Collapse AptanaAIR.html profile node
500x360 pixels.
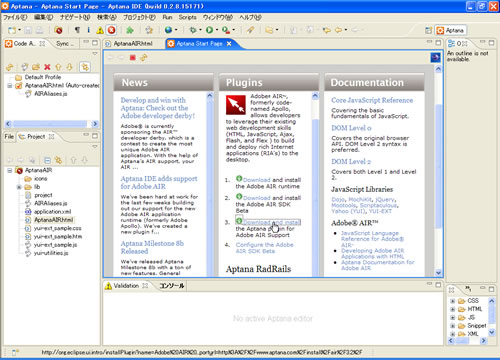pos(10,86)
